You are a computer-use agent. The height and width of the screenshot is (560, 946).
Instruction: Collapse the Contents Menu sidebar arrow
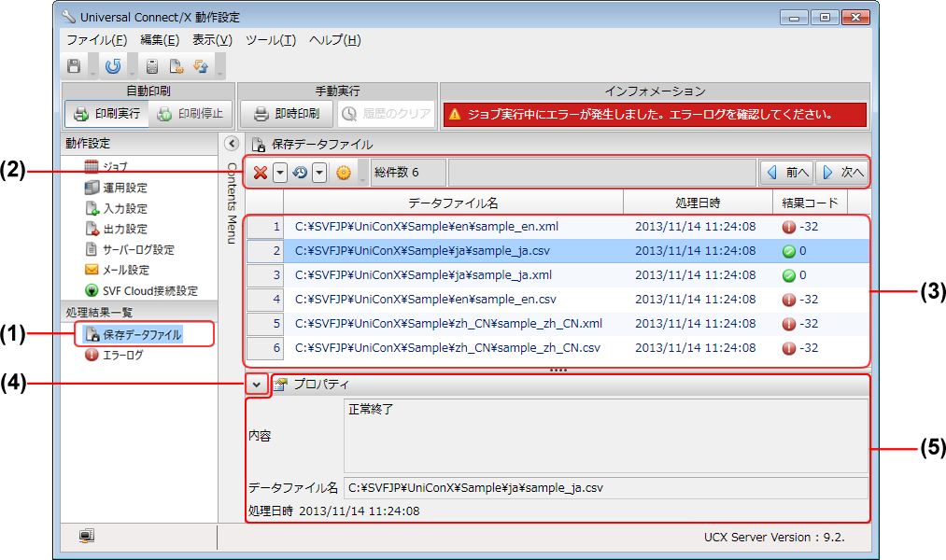tap(232, 144)
